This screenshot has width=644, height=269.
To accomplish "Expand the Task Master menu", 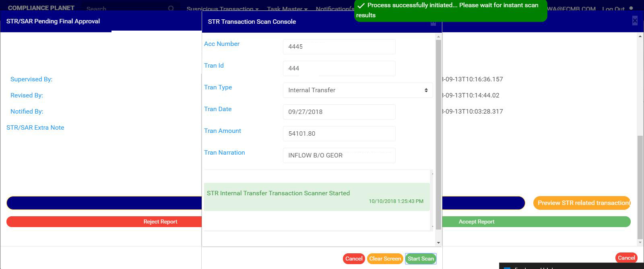I will pyautogui.click(x=287, y=9).
